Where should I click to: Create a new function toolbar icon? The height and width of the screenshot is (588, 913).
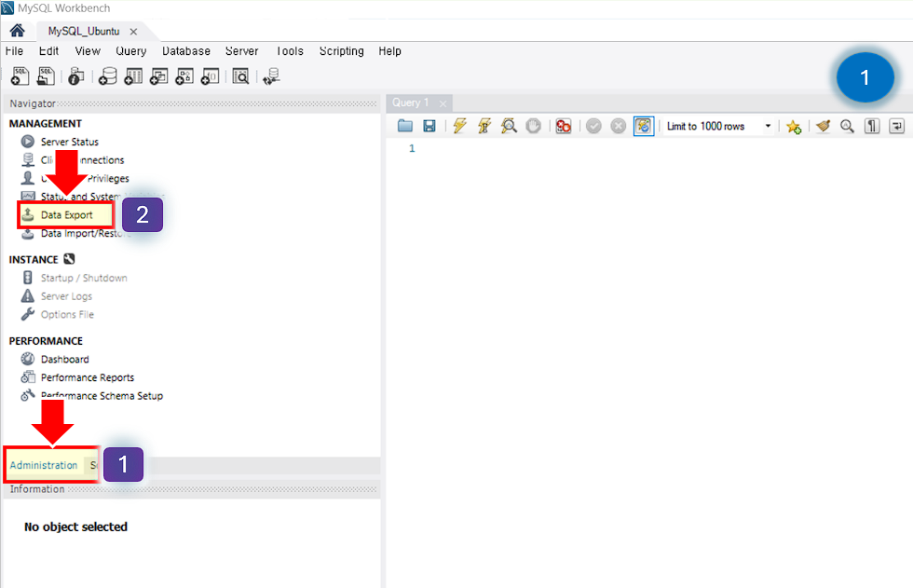(211, 76)
